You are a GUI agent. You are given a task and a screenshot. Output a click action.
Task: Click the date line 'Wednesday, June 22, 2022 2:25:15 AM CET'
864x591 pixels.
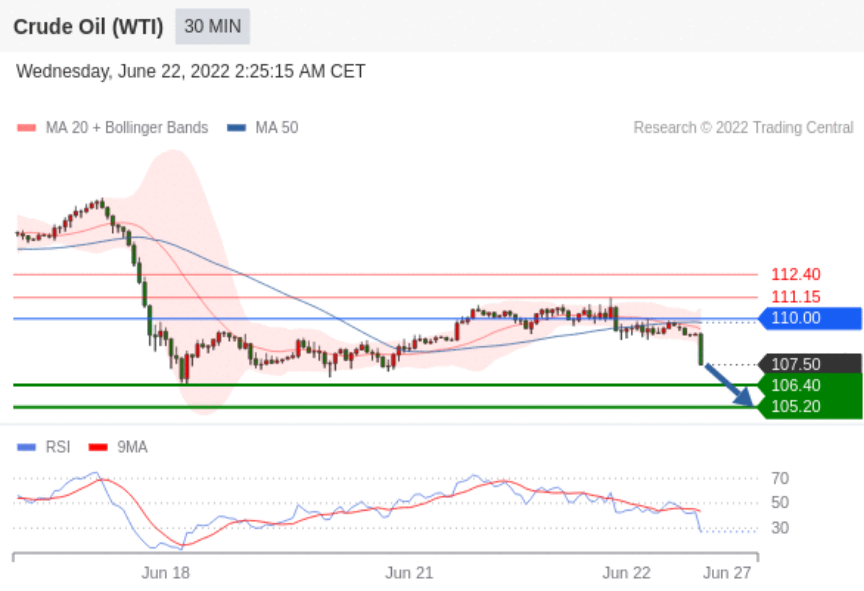click(x=191, y=72)
